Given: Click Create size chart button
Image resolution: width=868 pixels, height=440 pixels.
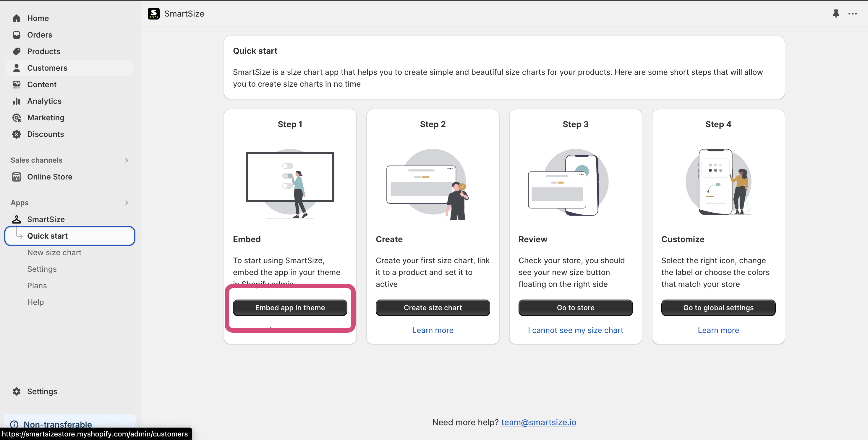Looking at the screenshot, I should (433, 308).
